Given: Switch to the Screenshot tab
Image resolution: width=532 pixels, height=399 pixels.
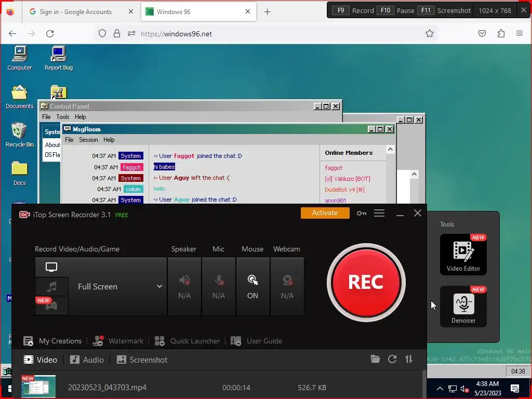Looking at the screenshot, I should coord(142,360).
